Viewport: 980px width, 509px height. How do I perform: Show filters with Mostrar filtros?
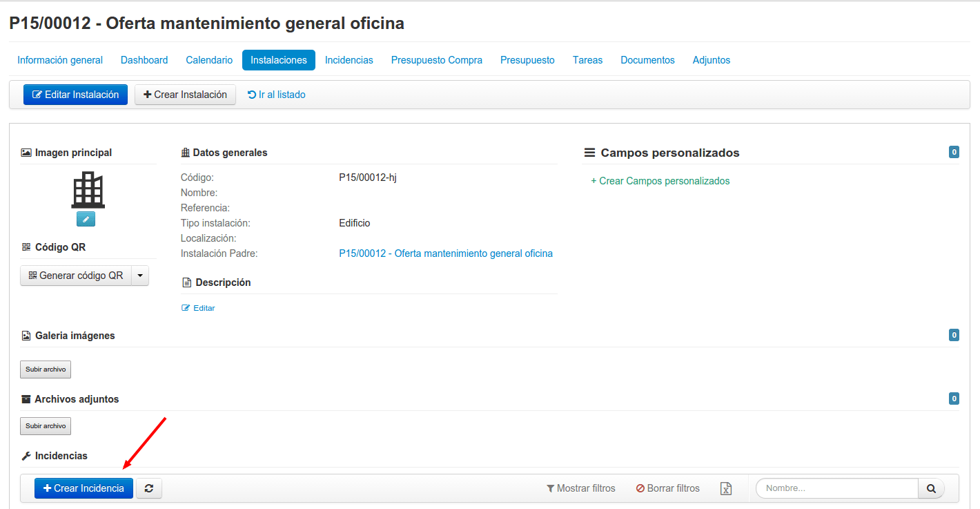(580, 488)
